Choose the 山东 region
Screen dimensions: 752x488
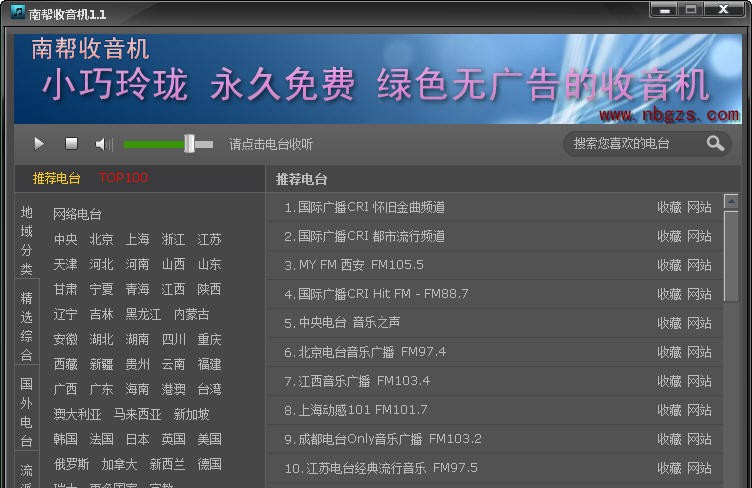[209, 264]
